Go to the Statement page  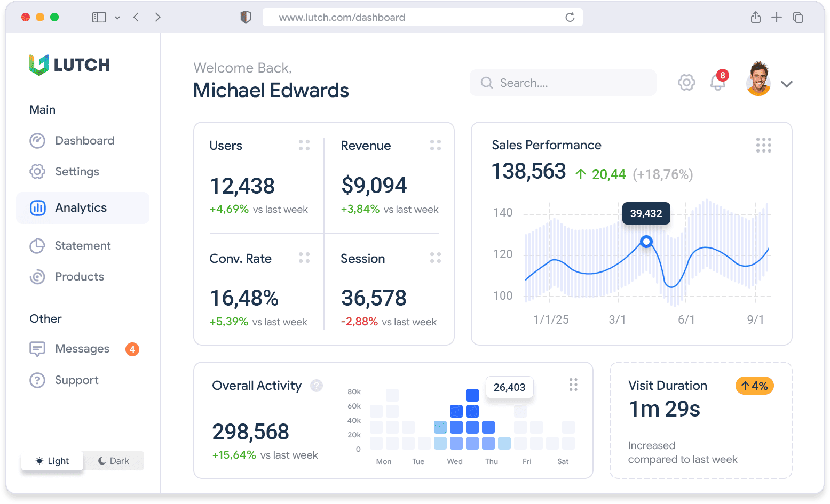click(83, 246)
